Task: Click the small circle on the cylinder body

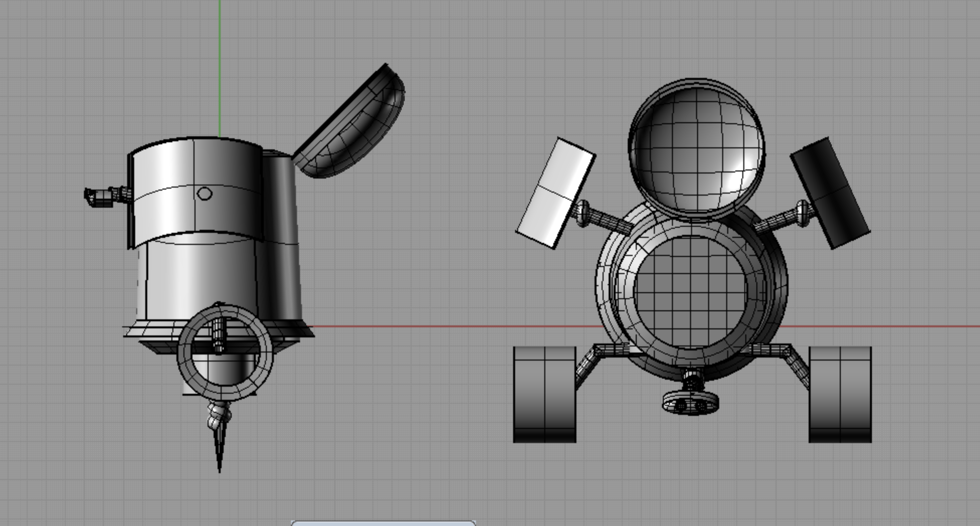Action: (x=205, y=194)
